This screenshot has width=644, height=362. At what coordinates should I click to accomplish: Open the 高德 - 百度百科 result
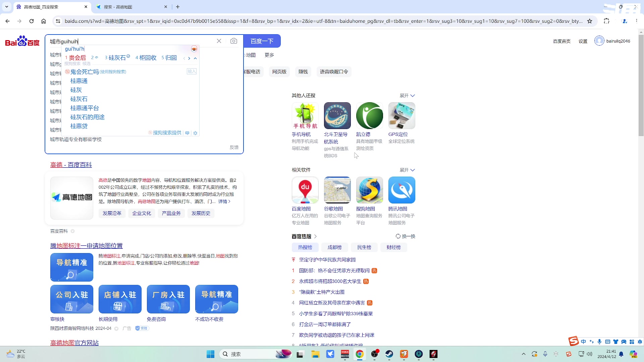71,165
